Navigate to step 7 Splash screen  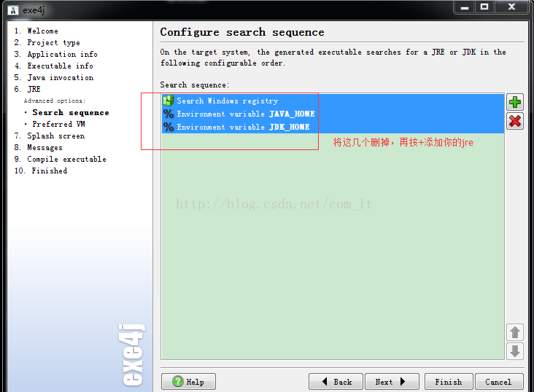pyautogui.click(x=55, y=136)
